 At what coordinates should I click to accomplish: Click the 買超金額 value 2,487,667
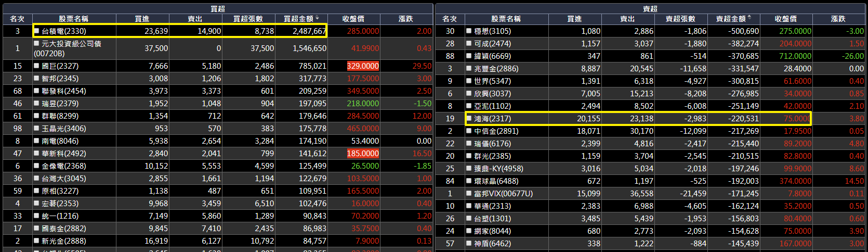coord(310,31)
